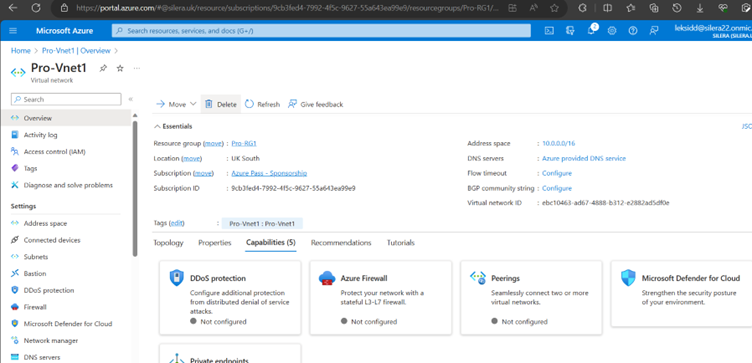
Task: Open the more options ellipsis beside Pro-Vnet1
Action: (x=137, y=69)
